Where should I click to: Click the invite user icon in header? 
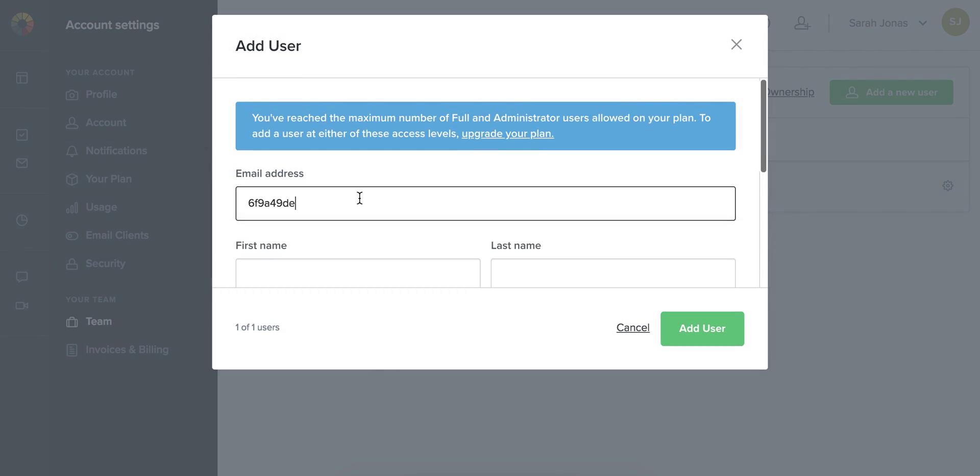802,23
